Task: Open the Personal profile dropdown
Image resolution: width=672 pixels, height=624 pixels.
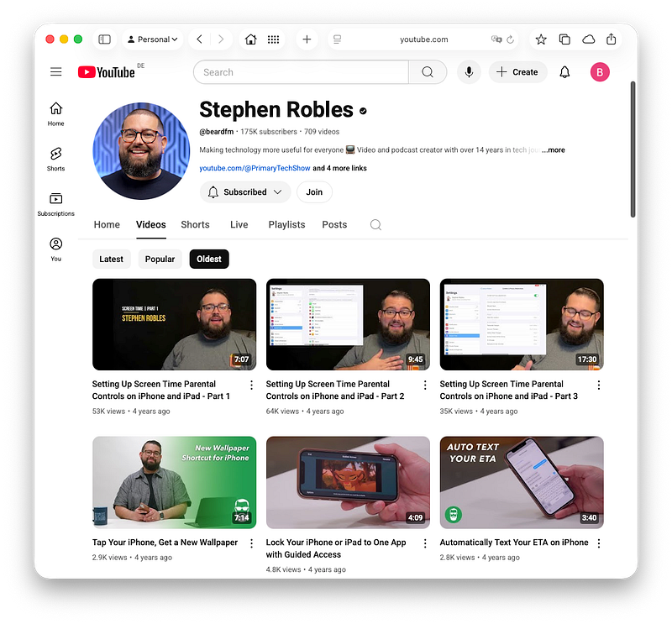Action: [153, 39]
